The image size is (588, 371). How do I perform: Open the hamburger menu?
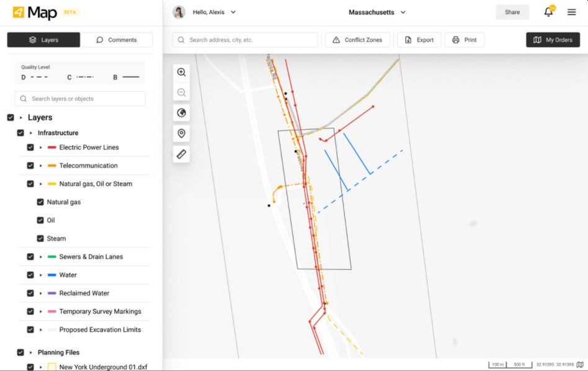click(x=571, y=12)
